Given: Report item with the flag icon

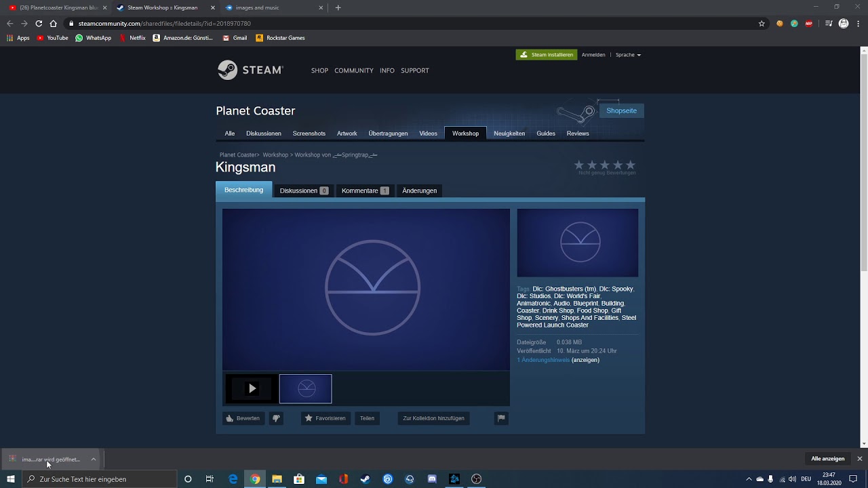Looking at the screenshot, I should [501, 418].
